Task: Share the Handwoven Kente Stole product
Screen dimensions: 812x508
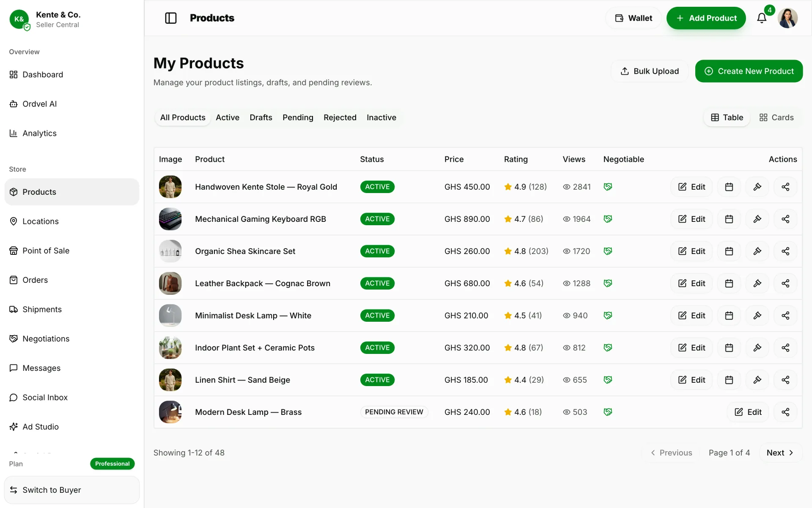Action: click(x=785, y=187)
